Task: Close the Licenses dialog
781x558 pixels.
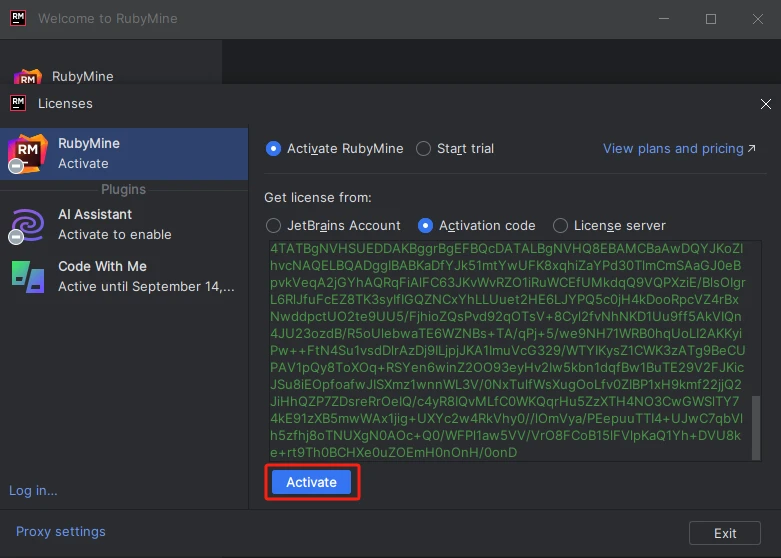Action: tap(765, 103)
